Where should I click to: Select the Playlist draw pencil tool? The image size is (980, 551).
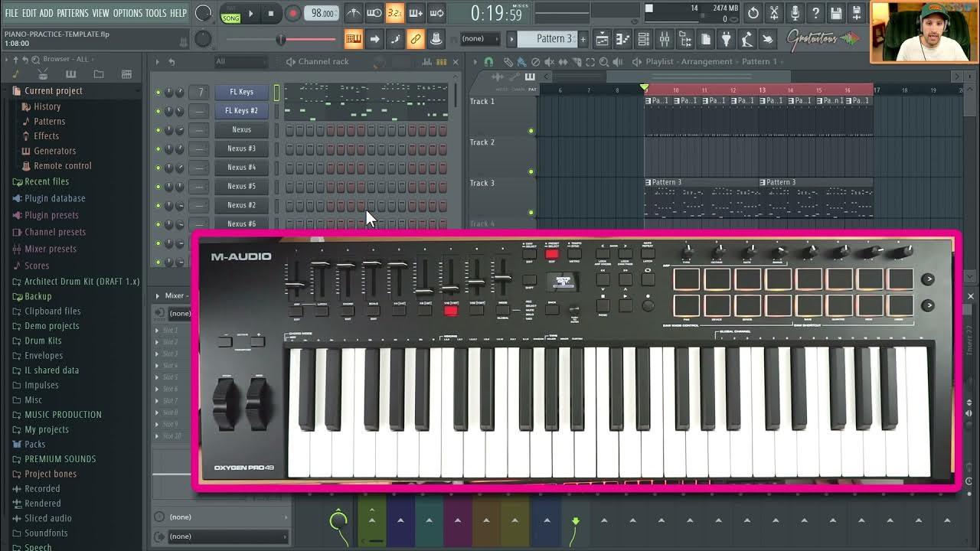(508, 62)
